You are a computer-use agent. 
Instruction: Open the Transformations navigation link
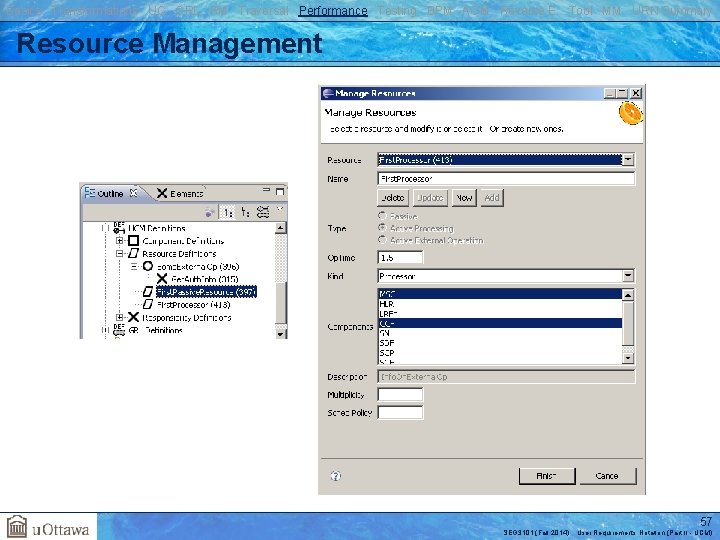click(95, 10)
